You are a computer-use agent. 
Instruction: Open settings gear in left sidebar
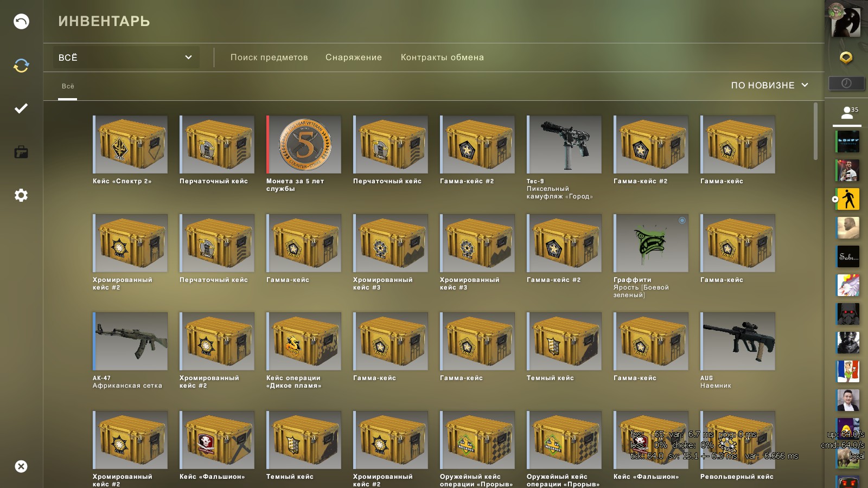(21, 195)
